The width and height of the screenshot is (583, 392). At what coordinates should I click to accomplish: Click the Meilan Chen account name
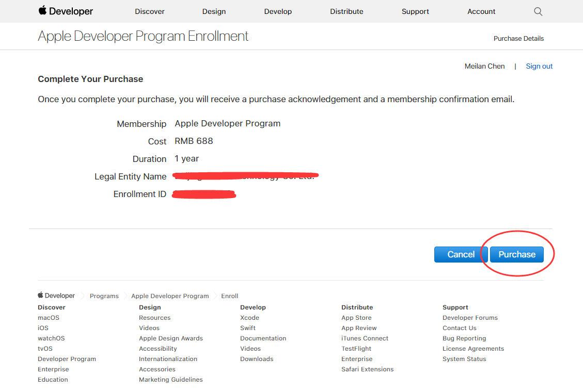[484, 66]
